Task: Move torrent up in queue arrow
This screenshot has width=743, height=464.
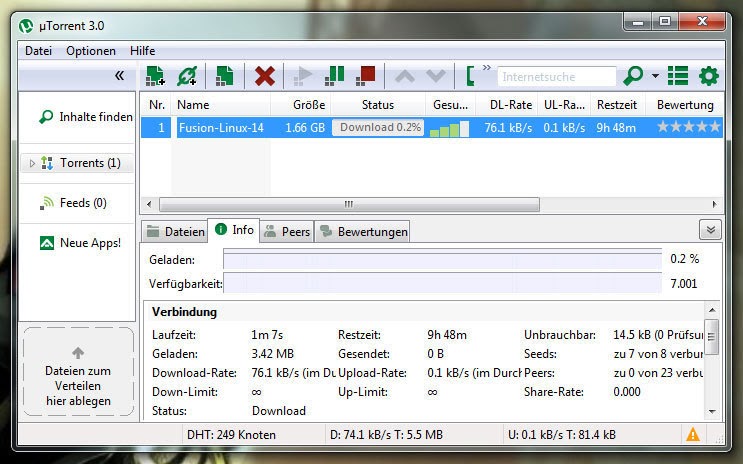Action: pos(405,76)
